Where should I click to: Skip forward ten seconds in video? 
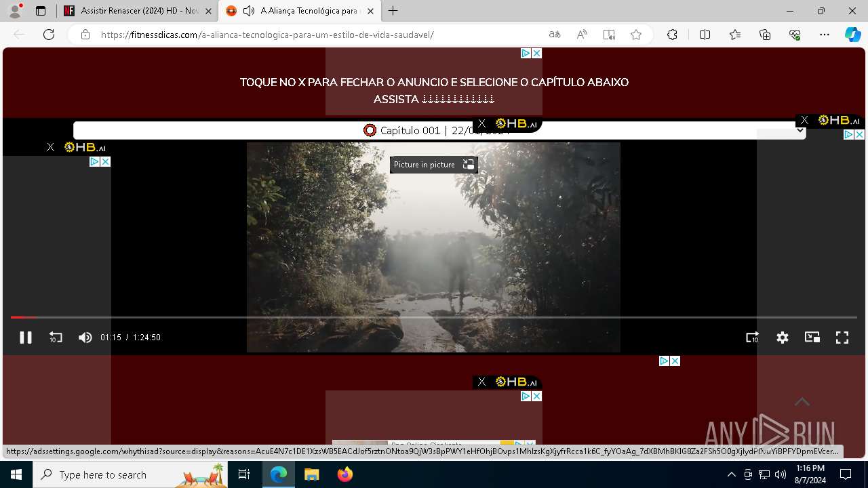[752, 338]
